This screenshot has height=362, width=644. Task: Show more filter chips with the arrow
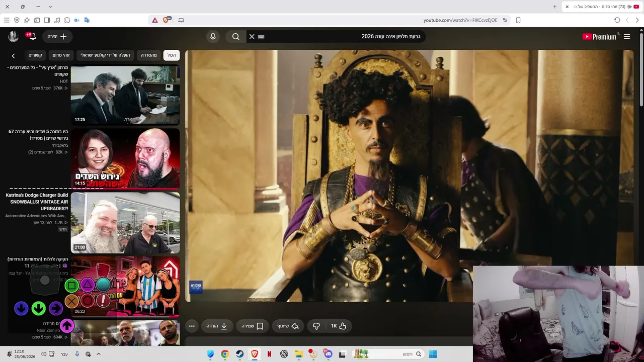tap(13, 56)
